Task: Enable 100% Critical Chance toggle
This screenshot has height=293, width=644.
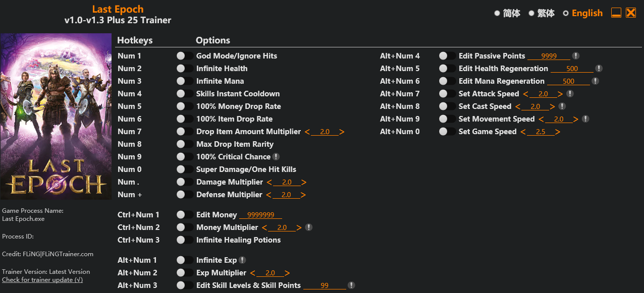Action: pos(185,157)
